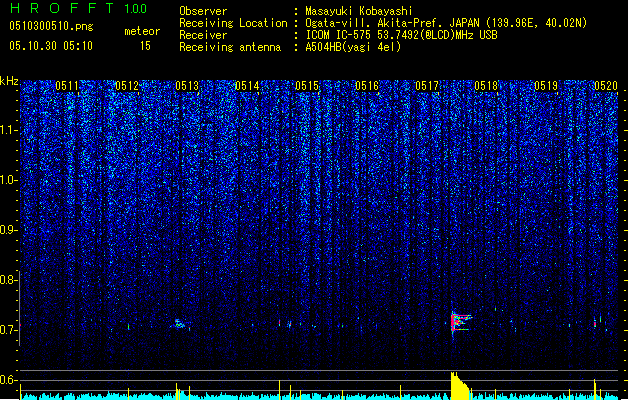This screenshot has width=629, height=400.
Task: Click the 0519 time marker
Action: point(546,86)
